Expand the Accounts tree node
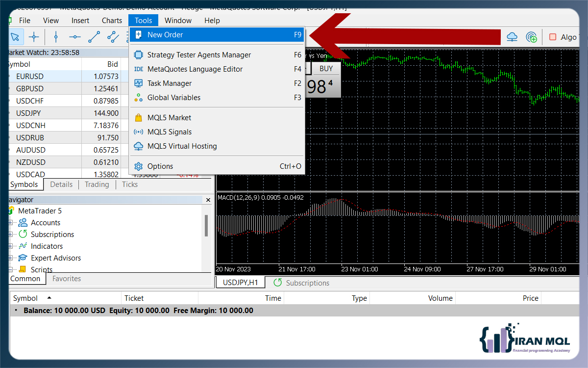 click(11, 223)
